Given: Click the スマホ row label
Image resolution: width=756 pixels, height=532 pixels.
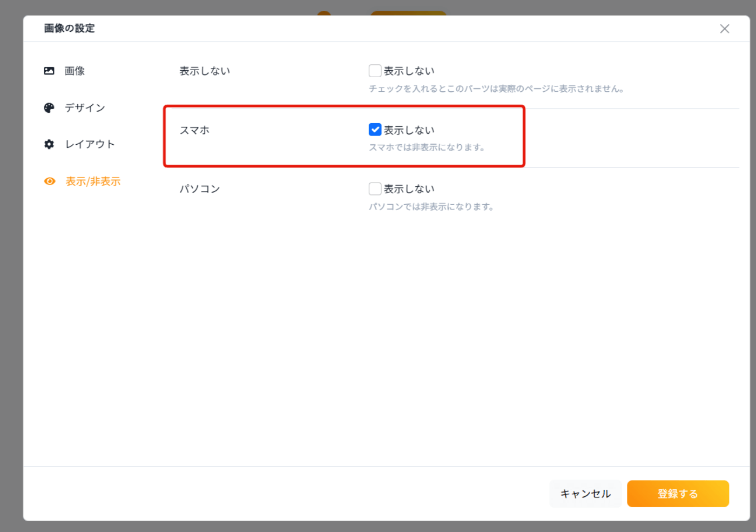Looking at the screenshot, I should tap(194, 130).
